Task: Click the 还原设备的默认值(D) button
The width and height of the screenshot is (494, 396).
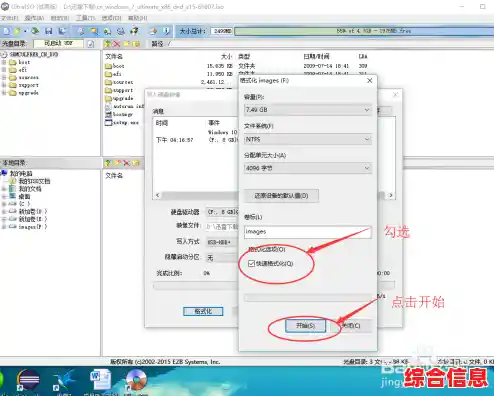Action: coord(281,196)
